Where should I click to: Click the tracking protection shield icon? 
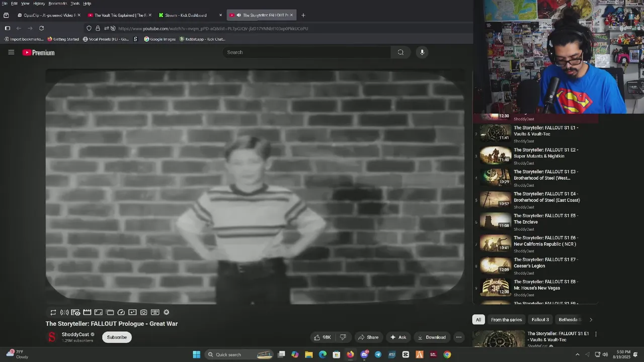(x=89, y=28)
